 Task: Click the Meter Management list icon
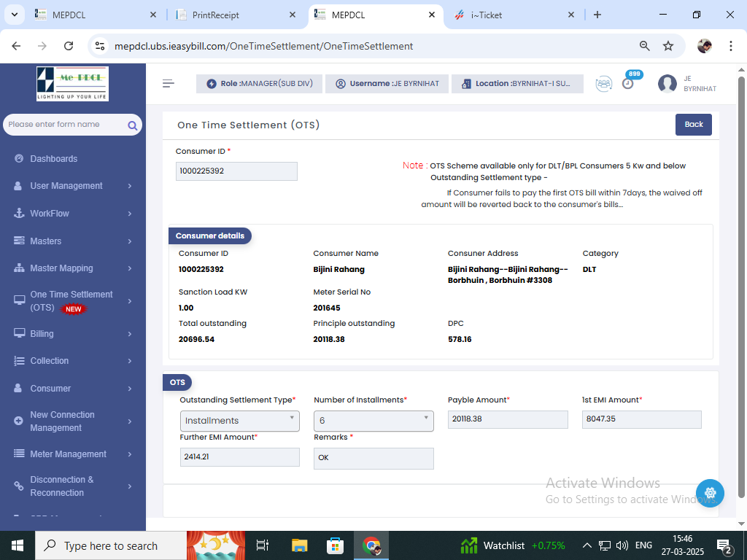pos(19,454)
